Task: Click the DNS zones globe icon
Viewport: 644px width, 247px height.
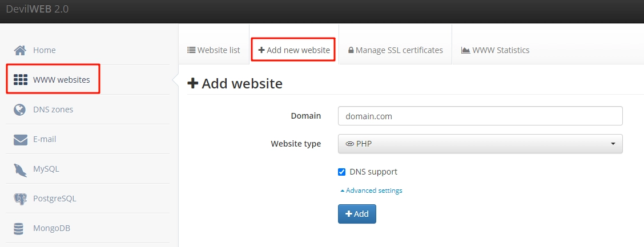Action: click(20, 110)
